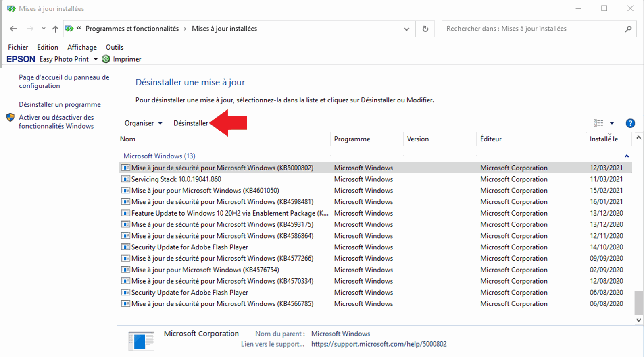
Task: Select security update KB4586864 row
Action: pos(375,236)
